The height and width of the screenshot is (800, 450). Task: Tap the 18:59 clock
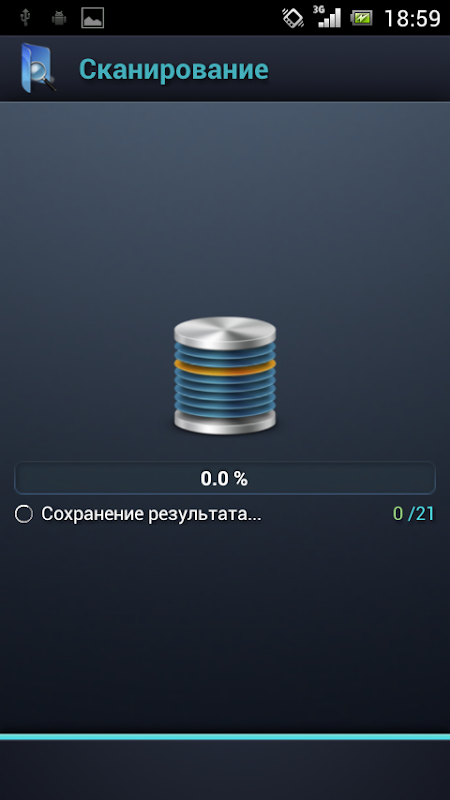pyautogui.click(x=412, y=18)
